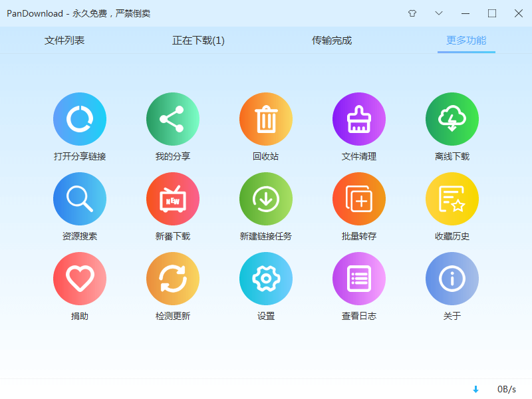
Task: Minimize the PanDownload window
Action: (x=465, y=13)
